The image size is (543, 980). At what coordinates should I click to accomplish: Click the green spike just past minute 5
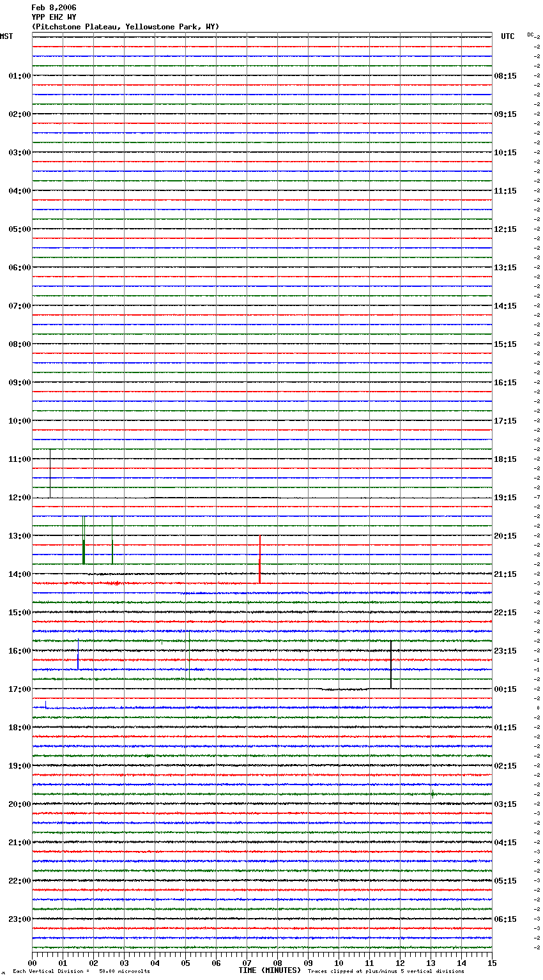pos(189,655)
